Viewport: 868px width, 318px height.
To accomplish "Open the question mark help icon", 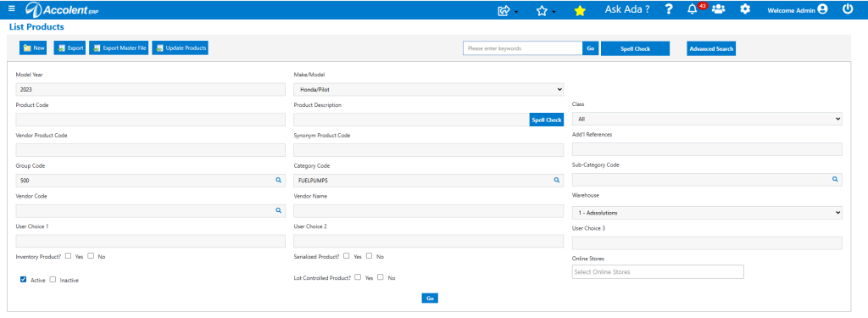I will click(669, 9).
